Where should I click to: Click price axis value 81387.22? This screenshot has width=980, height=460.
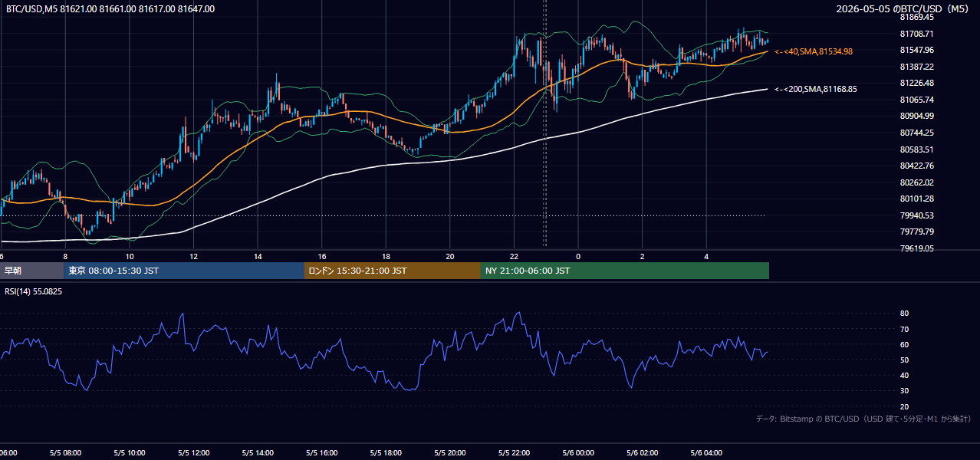click(x=916, y=67)
